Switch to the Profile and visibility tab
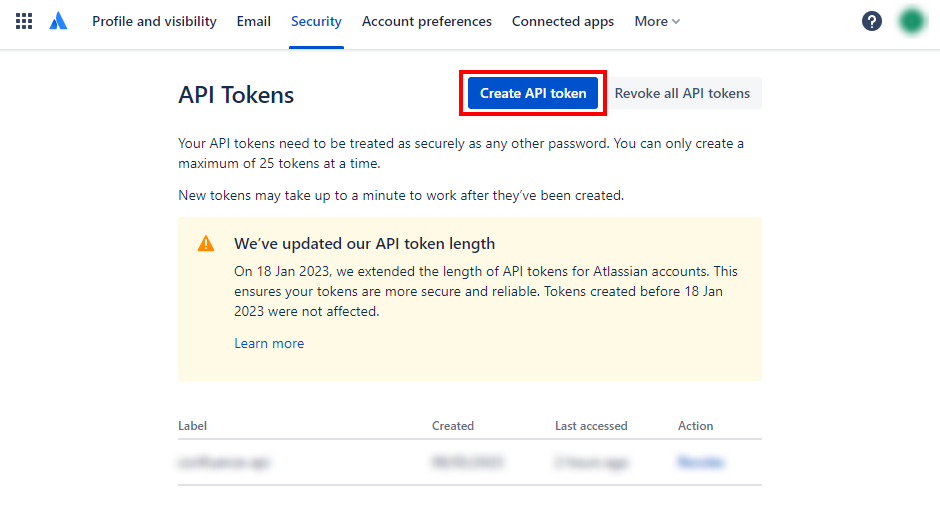The width and height of the screenshot is (940, 521). (x=154, y=21)
